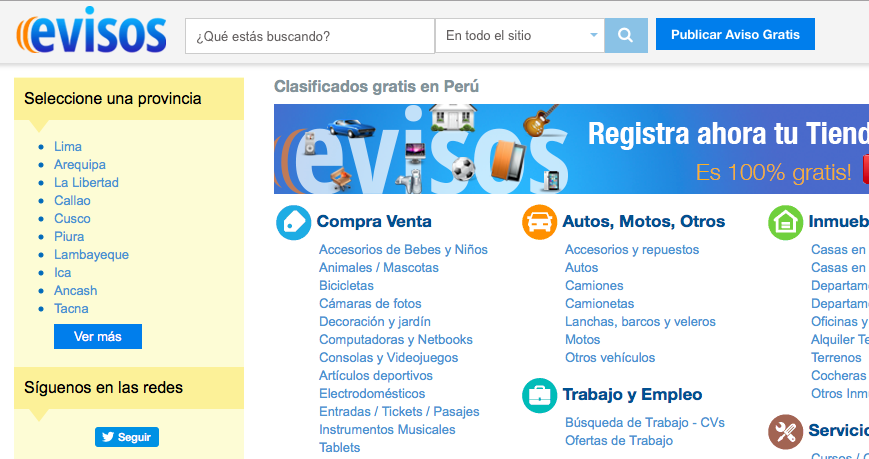
Task: Select Callao province
Action: point(72,201)
